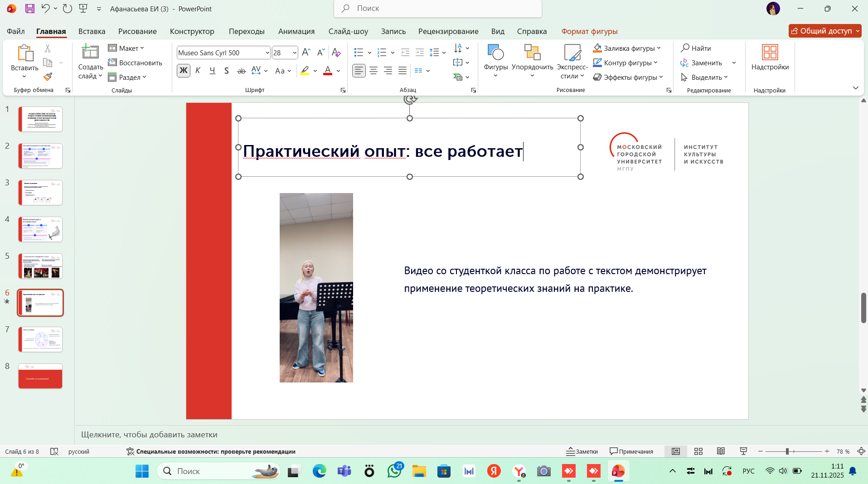Image resolution: width=868 pixels, height=484 pixels.
Task: Toggle italic formatting (К)
Action: pyautogui.click(x=198, y=71)
